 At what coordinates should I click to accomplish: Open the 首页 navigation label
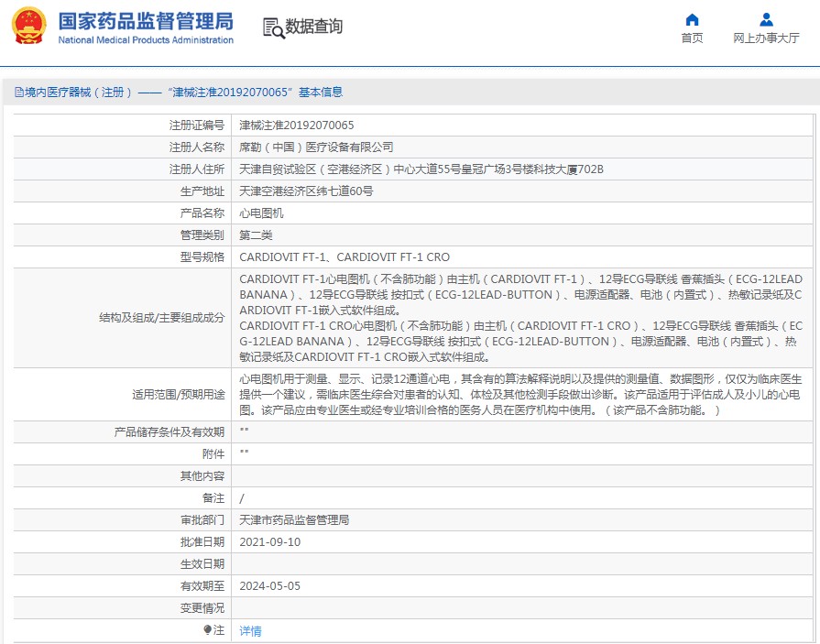(692, 38)
